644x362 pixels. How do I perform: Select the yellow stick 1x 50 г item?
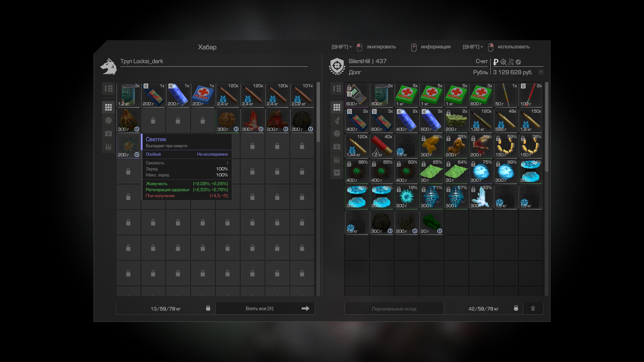click(506, 95)
